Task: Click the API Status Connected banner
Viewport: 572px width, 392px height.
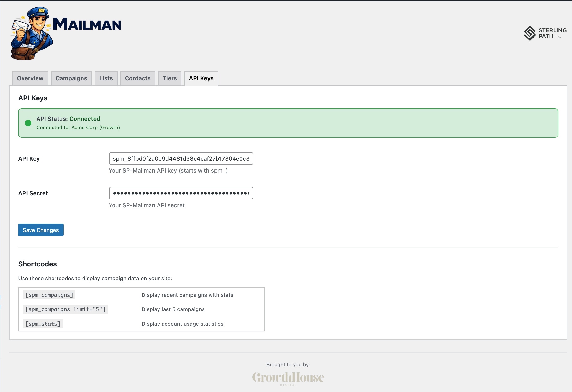Action: pyautogui.click(x=287, y=123)
